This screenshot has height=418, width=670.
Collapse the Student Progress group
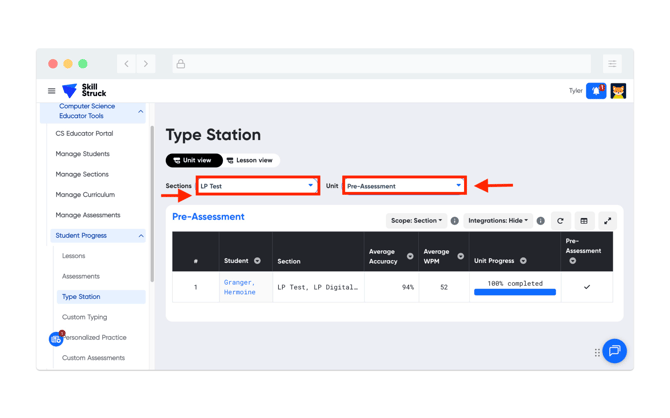coord(141,236)
